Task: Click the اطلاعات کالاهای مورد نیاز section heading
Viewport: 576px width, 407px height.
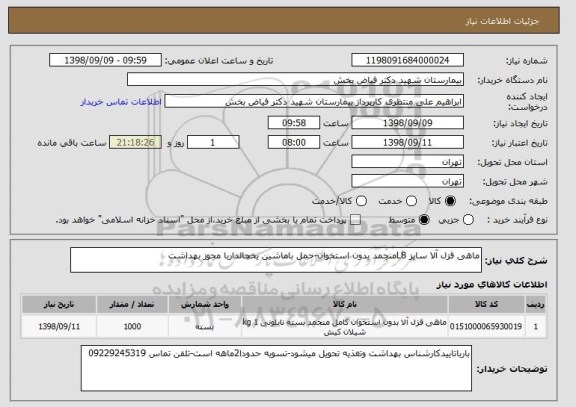Action: tap(492, 285)
